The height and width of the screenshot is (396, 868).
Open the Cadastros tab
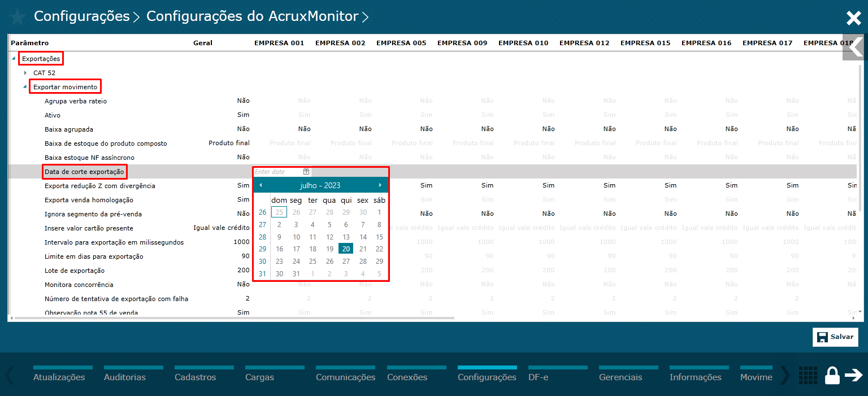[x=204, y=375]
